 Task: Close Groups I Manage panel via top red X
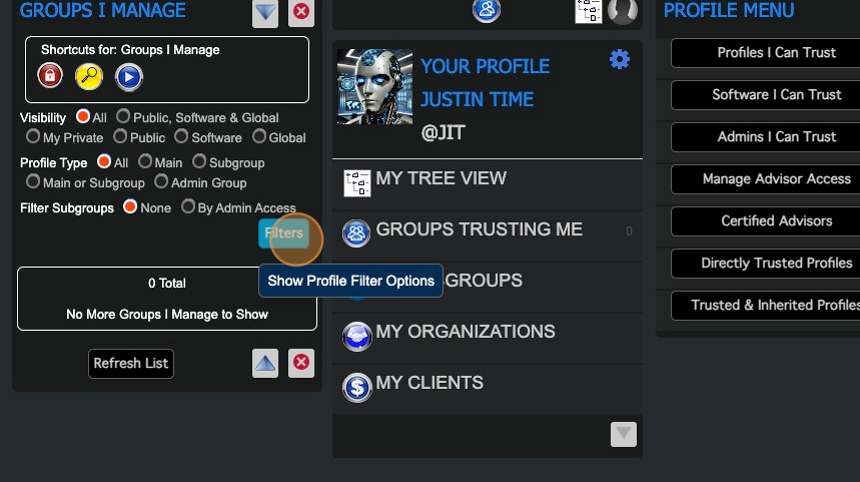pos(301,12)
